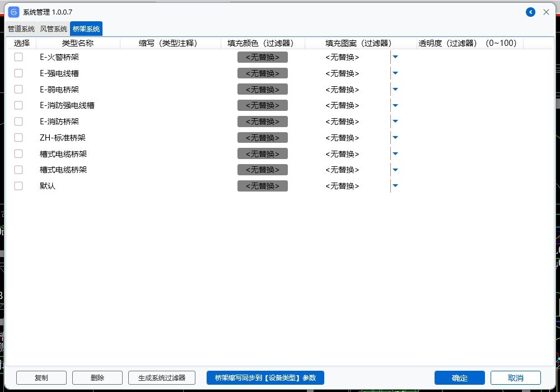Click fill color swatch for E-火警桥架
Viewport: 560px width, 392px height.
[x=263, y=57]
